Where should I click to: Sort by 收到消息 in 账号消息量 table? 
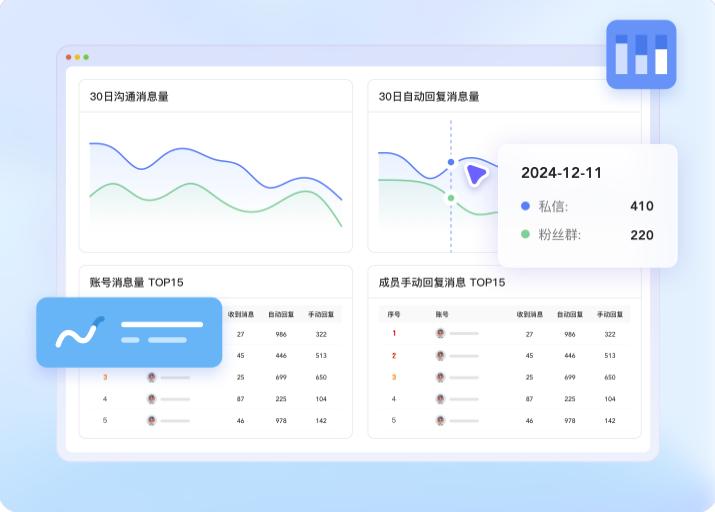click(x=241, y=314)
